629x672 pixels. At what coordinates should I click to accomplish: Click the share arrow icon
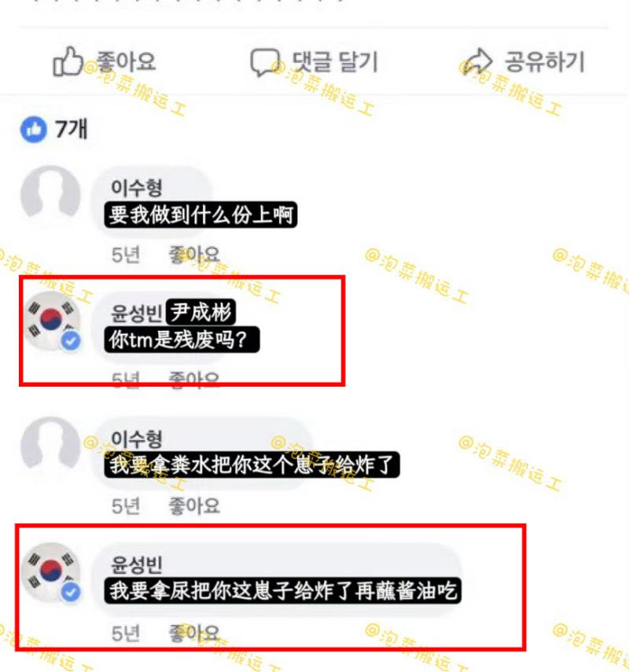coord(476,61)
